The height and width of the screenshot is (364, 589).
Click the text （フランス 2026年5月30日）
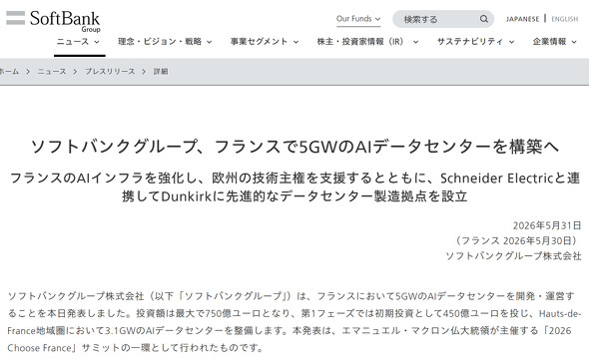tap(516, 240)
